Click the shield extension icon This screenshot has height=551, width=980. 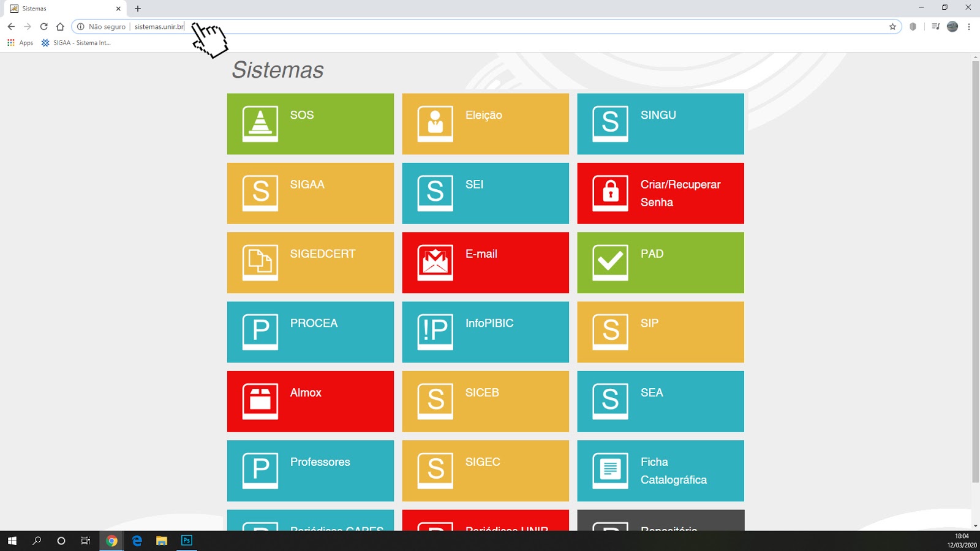[913, 26]
